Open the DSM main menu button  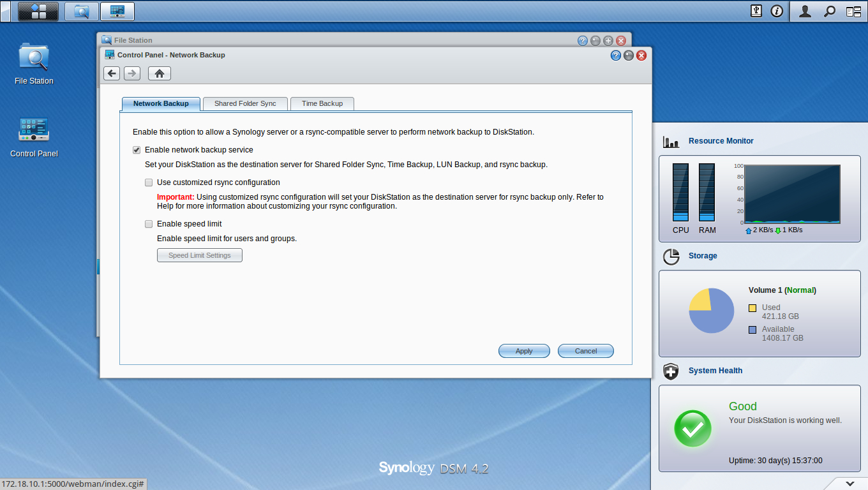click(38, 11)
